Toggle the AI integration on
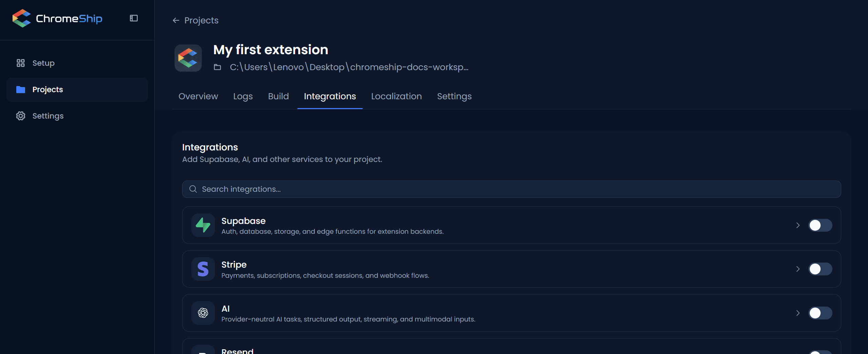The width and height of the screenshot is (868, 354). [820, 313]
